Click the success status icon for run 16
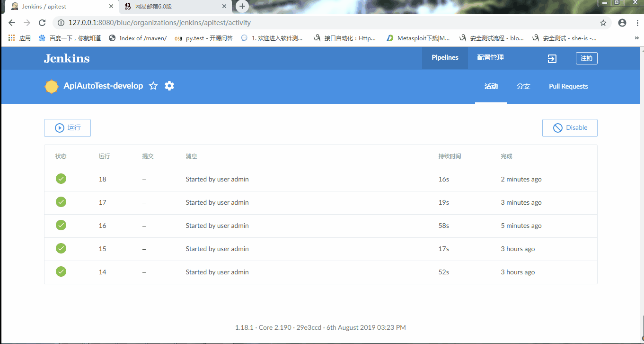The height and width of the screenshot is (344, 644). 61,225
